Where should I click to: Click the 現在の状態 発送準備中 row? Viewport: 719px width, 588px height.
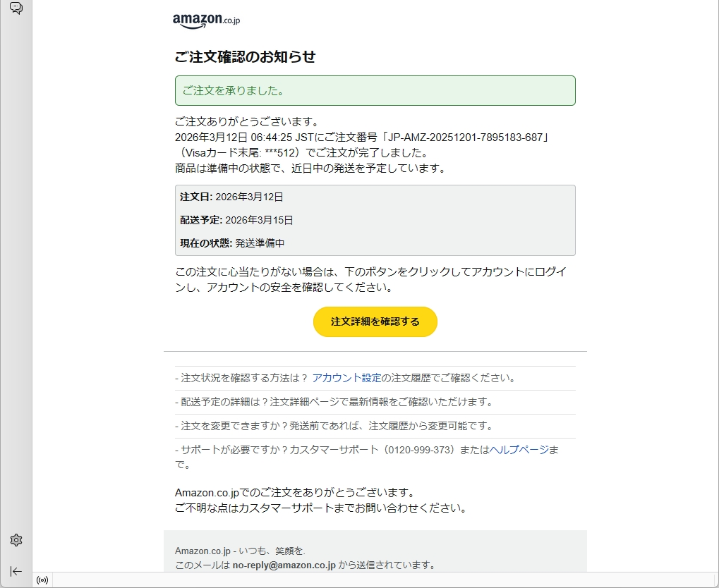[x=232, y=243]
